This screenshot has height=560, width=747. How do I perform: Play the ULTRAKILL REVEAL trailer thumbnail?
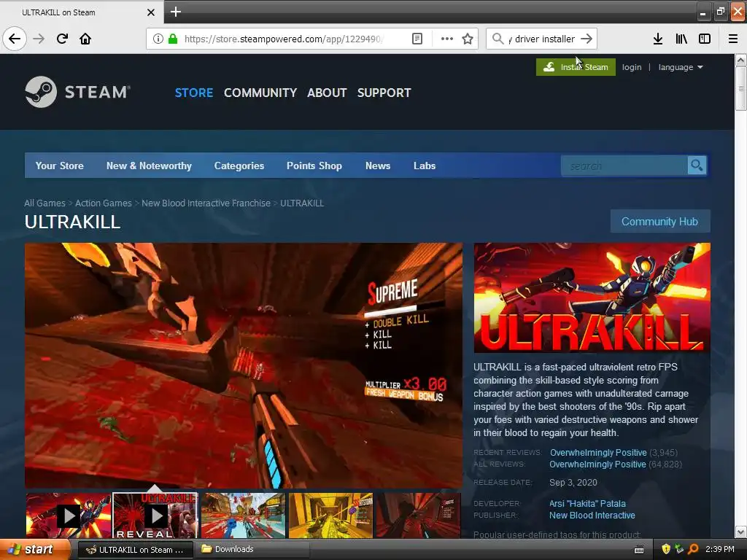click(155, 516)
